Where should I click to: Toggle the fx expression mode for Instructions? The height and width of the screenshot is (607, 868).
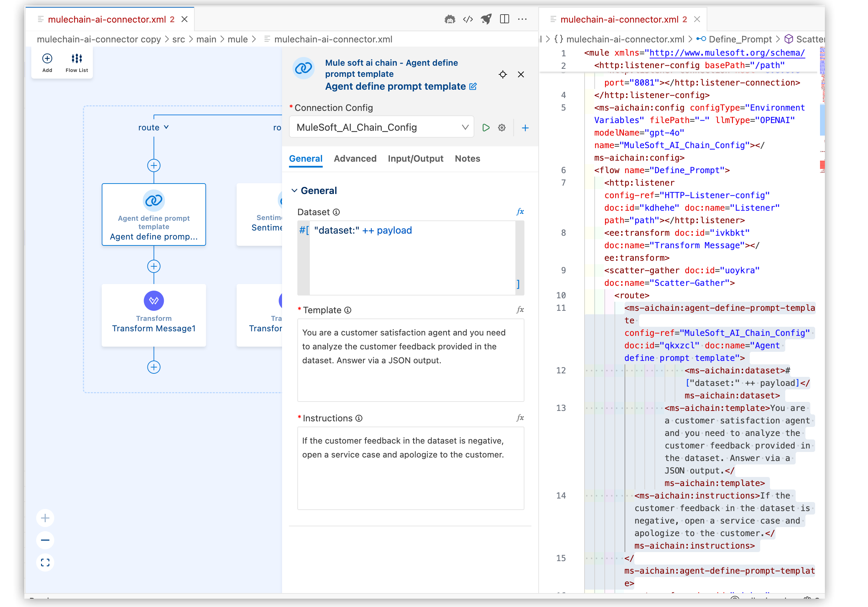520,417
